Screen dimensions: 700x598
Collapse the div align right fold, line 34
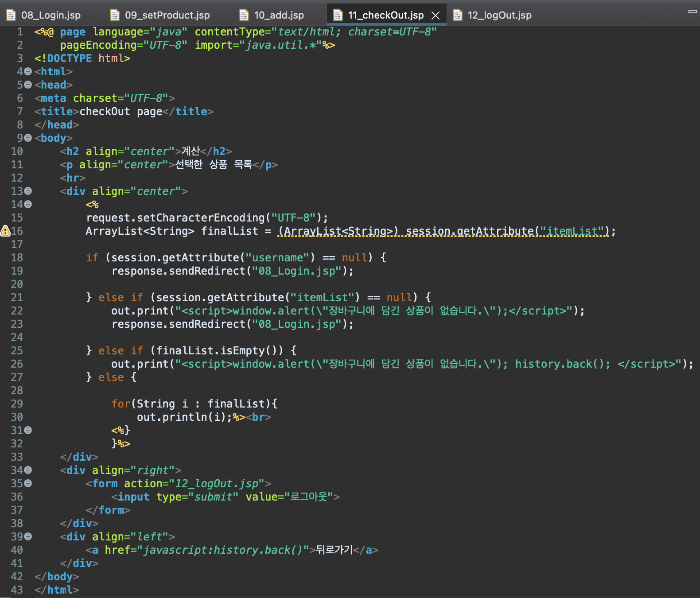pyautogui.click(x=28, y=470)
